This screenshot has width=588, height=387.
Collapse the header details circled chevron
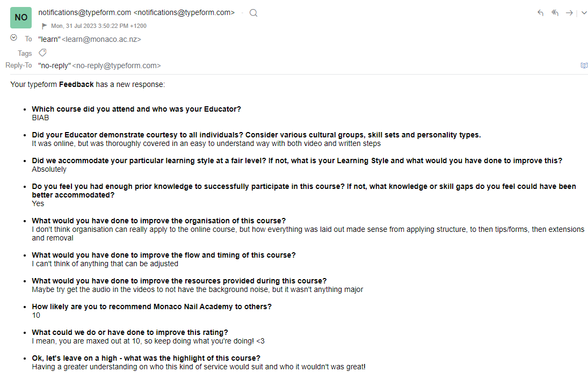(13, 38)
